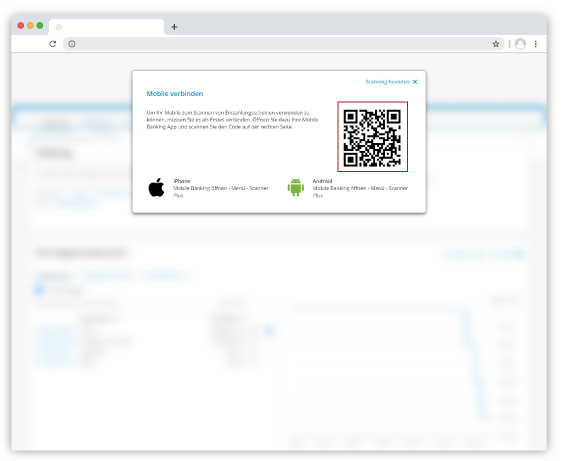
Task: Click the 'Scanning beenden' link
Action: [387, 82]
